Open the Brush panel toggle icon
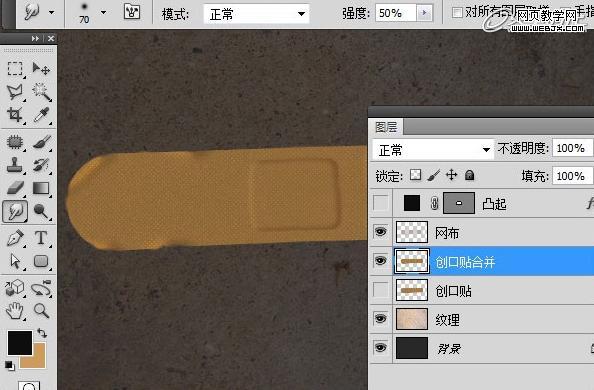 point(132,12)
